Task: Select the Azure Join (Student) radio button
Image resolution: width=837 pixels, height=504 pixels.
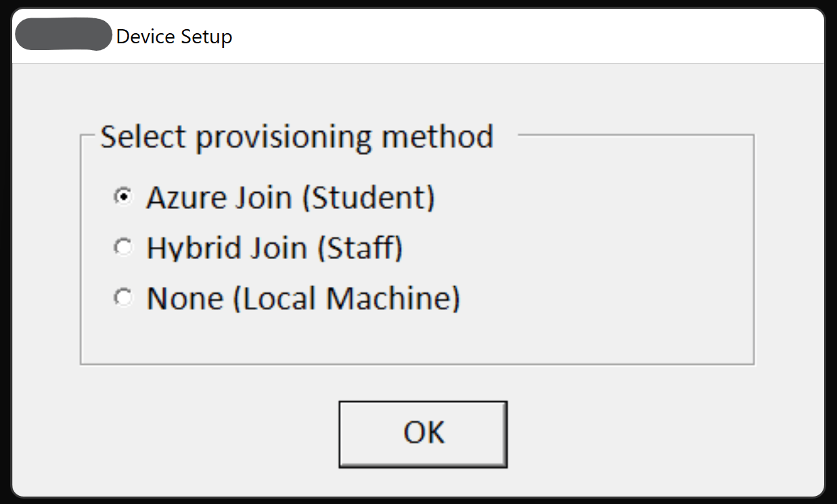Action: (122, 197)
